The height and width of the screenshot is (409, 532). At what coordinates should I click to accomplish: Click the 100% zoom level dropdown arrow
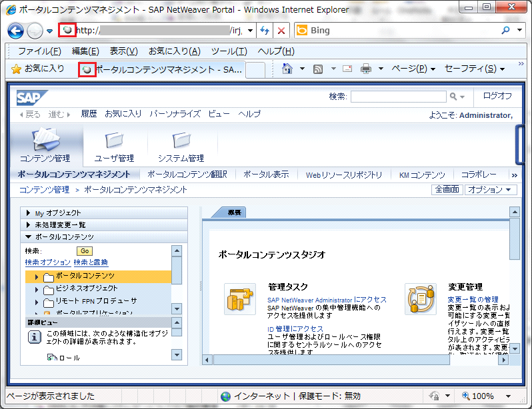point(508,396)
